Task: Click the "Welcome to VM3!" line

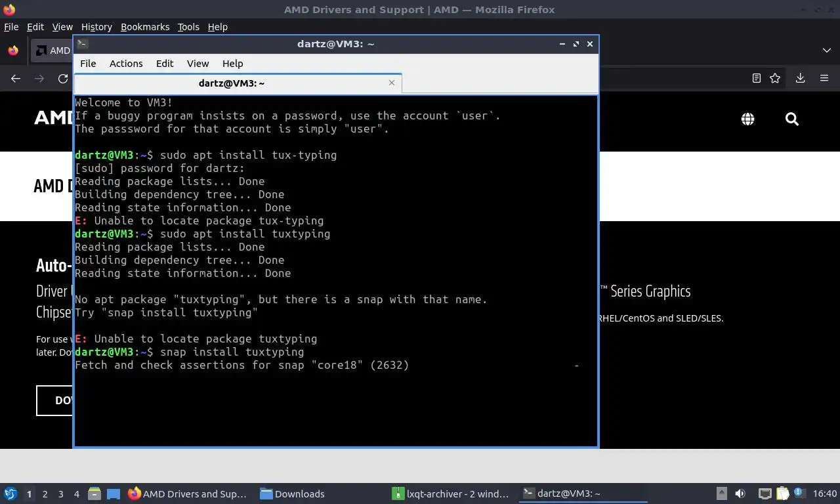Action: 124,102
